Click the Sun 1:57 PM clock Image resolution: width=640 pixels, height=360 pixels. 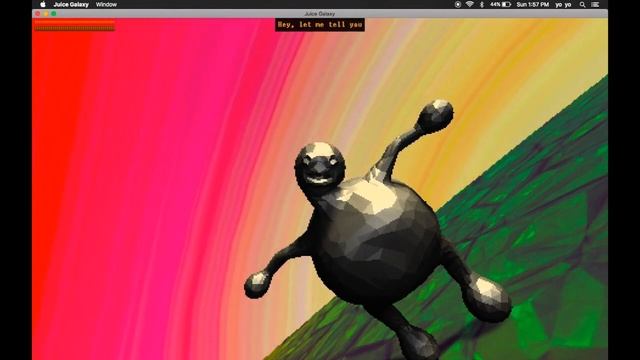click(533, 4)
